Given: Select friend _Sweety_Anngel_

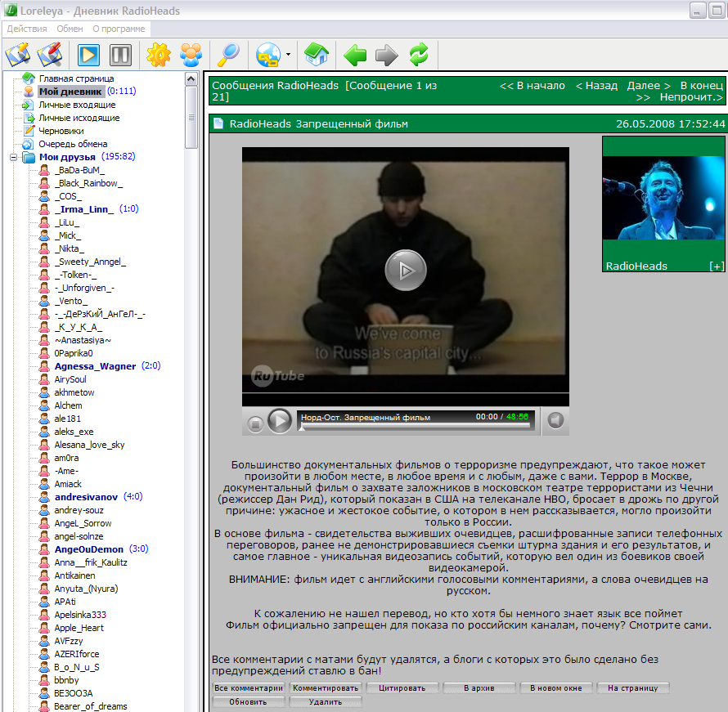Looking at the screenshot, I should [90, 262].
